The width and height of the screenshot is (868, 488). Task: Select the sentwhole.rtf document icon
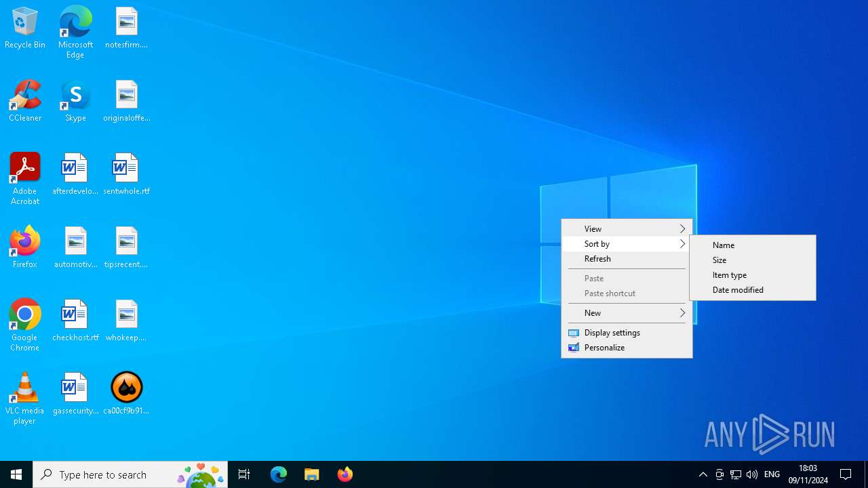126,175
